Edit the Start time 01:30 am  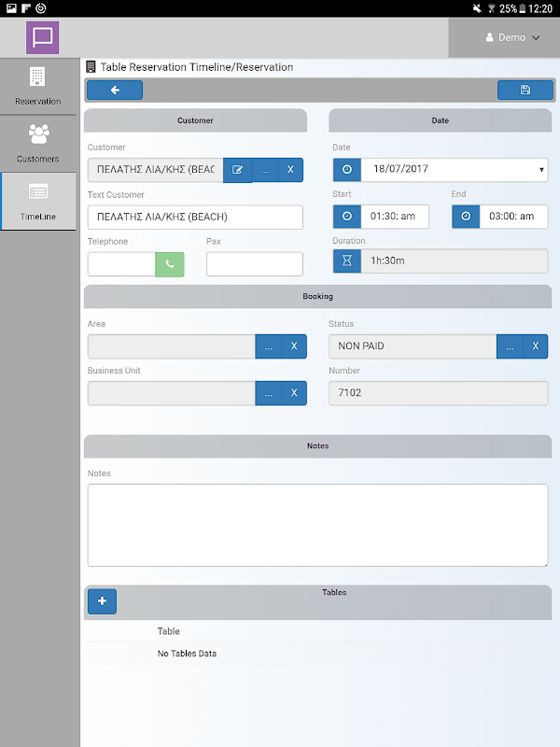pos(395,217)
